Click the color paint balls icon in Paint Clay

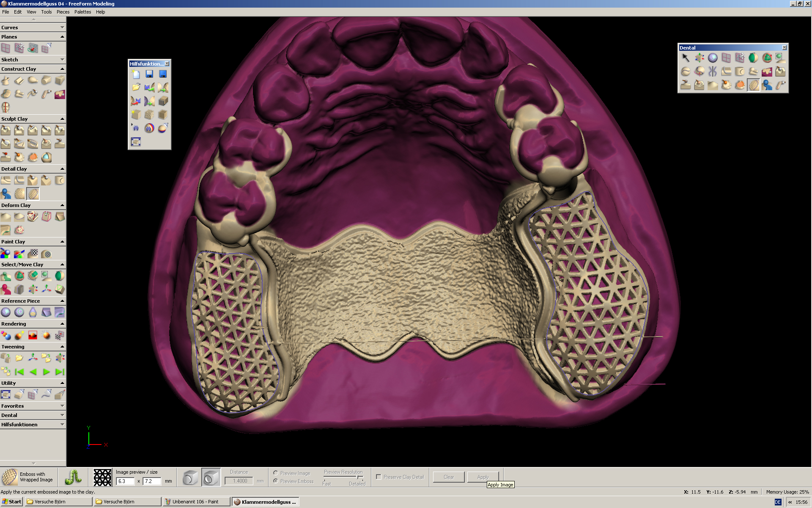5,254
